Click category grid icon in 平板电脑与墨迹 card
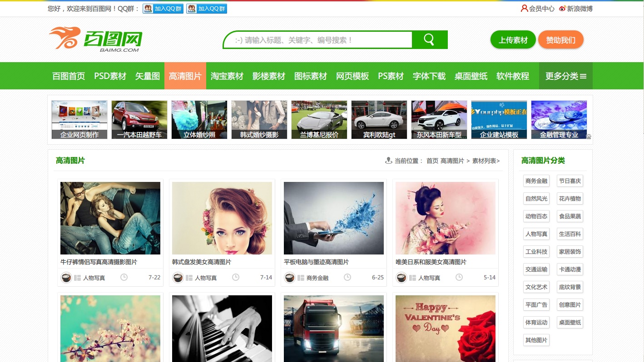Screen dimensions: 644x362 pos(301,278)
